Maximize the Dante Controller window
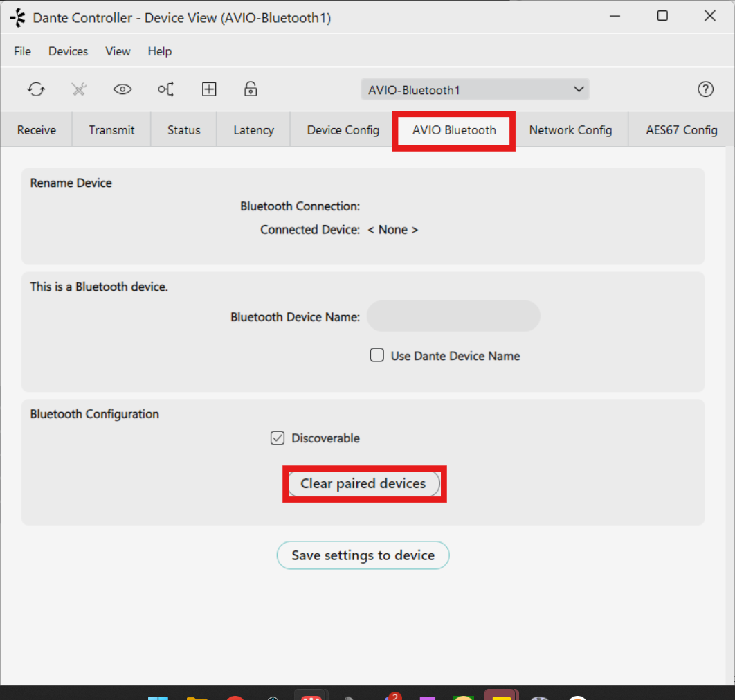 (662, 17)
